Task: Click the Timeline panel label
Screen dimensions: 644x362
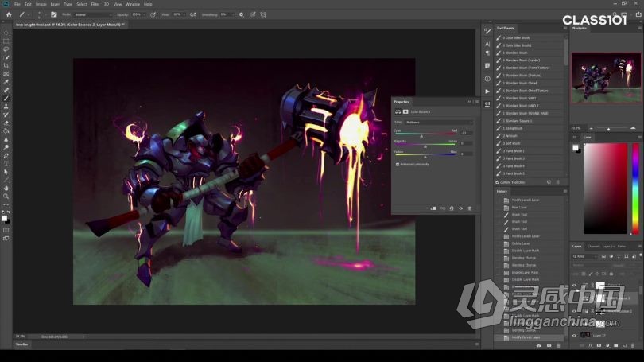Action: pyautogui.click(x=21, y=344)
